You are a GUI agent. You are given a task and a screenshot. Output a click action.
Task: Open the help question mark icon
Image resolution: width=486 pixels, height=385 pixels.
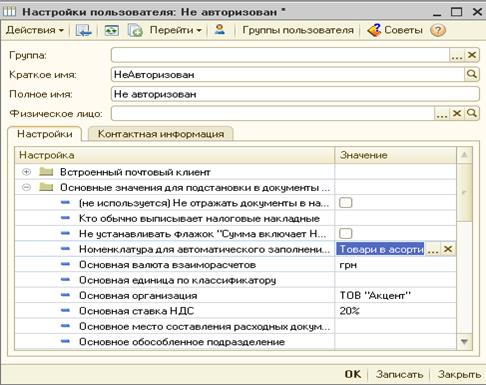point(437,30)
